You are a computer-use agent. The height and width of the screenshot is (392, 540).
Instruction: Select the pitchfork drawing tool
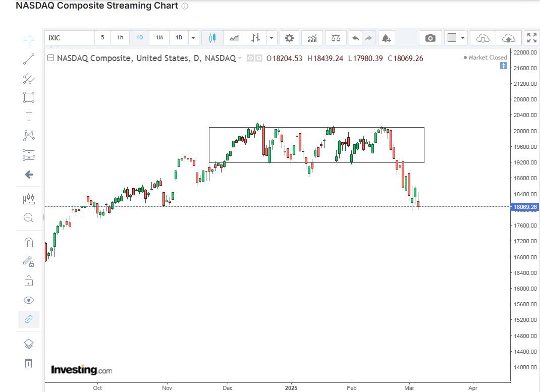(x=29, y=79)
